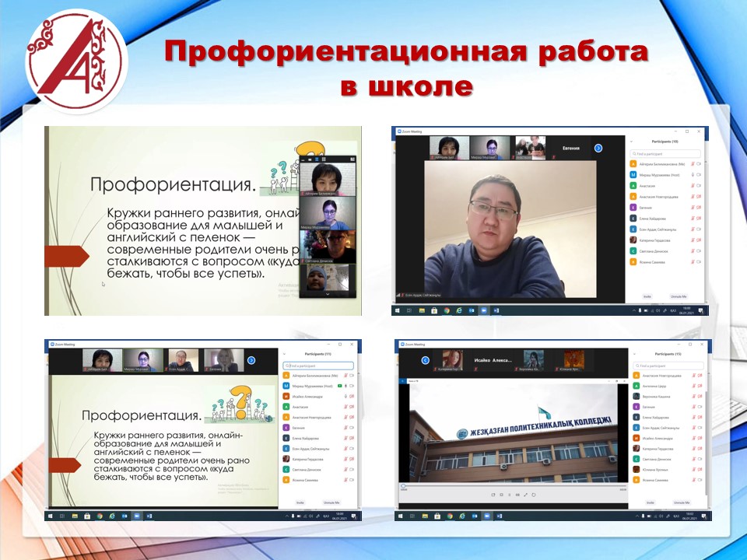Expand hidden tray icons under the Participants (10) window
This screenshot has height=560, width=747.
coord(633,310)
